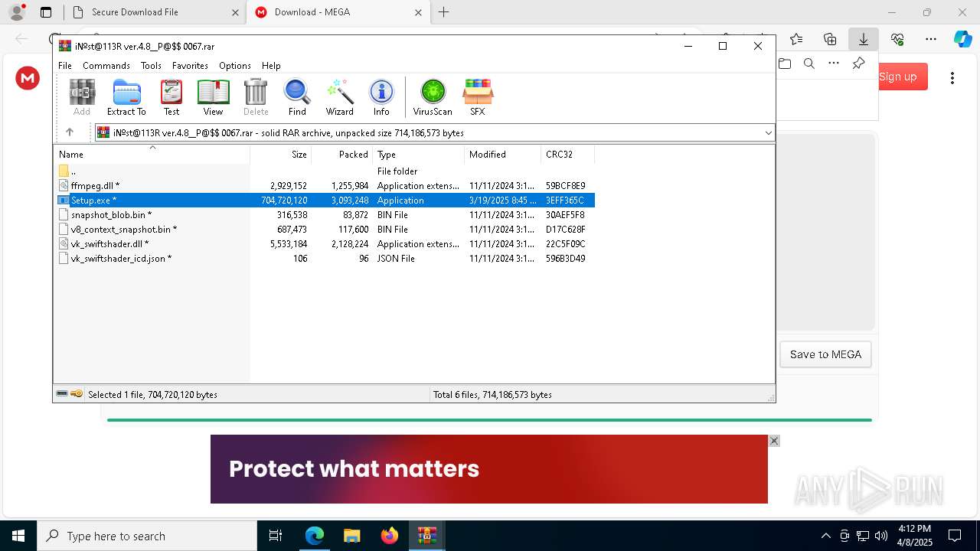Sort by the Modified column header
The image size is (980, 551).
503,155
